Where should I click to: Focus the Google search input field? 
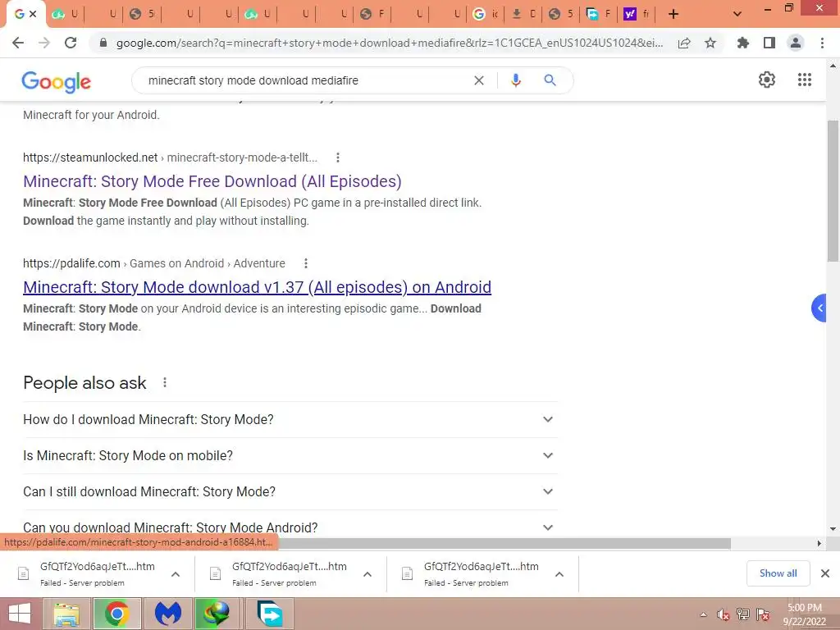307,80
